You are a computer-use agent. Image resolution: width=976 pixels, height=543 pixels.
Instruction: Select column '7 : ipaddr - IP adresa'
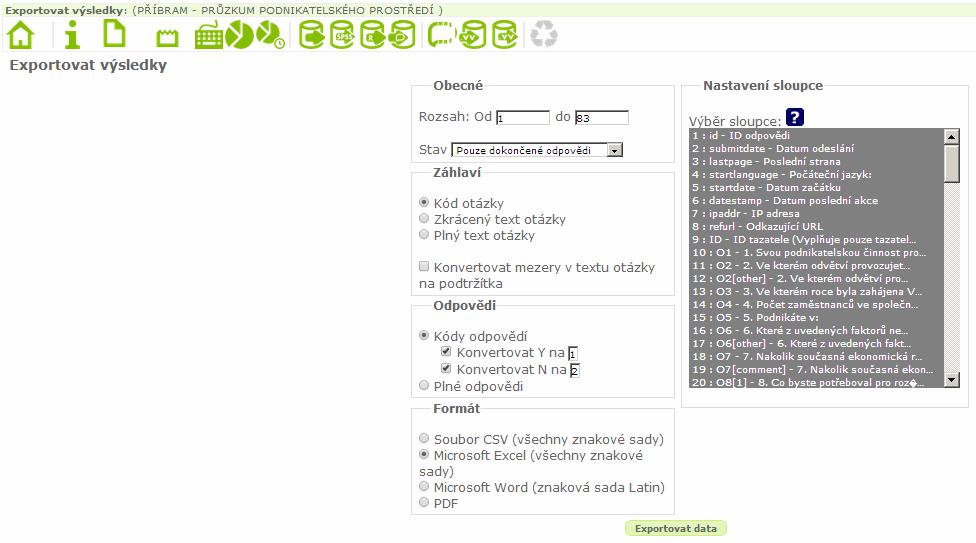pyautogui.click(x=817, y=214)
